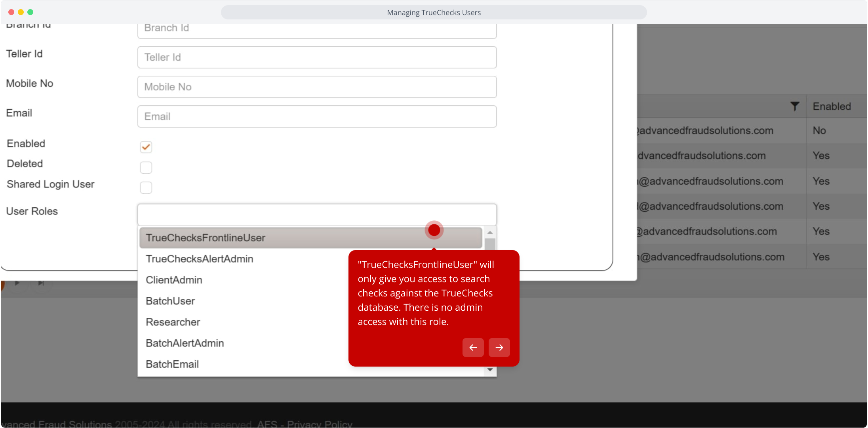Image resolution: width=868 pixels, height=428 pixels.
Task: Advance tooltip with right arrow button
Action: coord(499,348)
